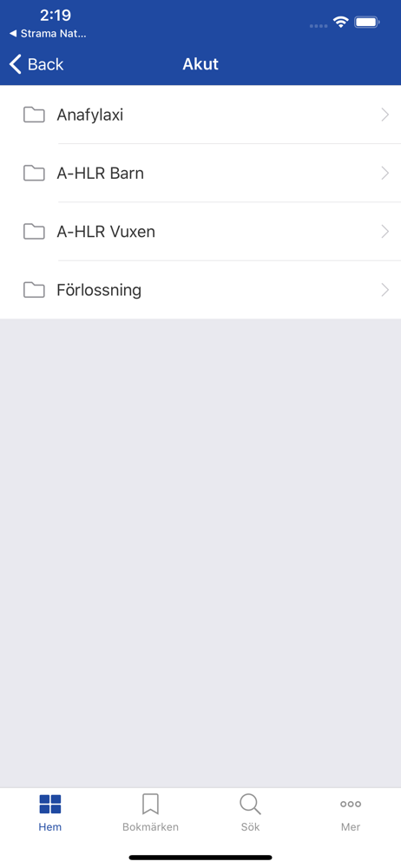Screen dimensions: 401x868
Task: Tap the Hem grid icon
Action: click(49, 804)
